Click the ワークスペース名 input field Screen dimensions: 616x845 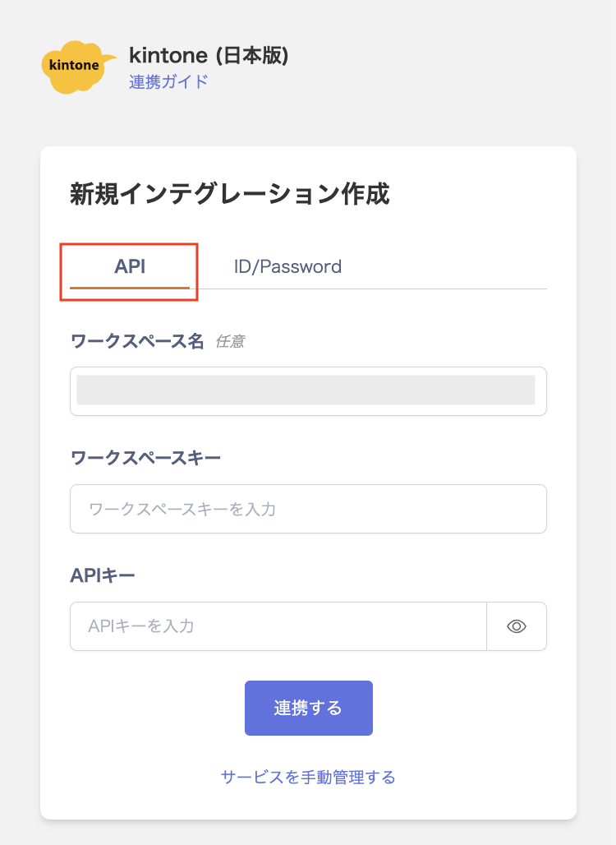click(x=308, y=390)
